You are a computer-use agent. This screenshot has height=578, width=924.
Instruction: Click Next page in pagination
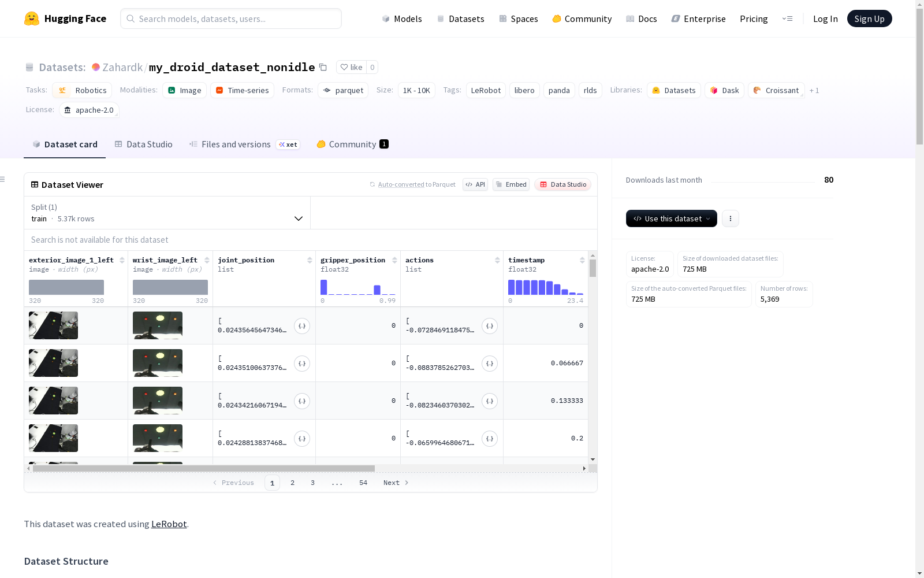(x=396, y=483)
